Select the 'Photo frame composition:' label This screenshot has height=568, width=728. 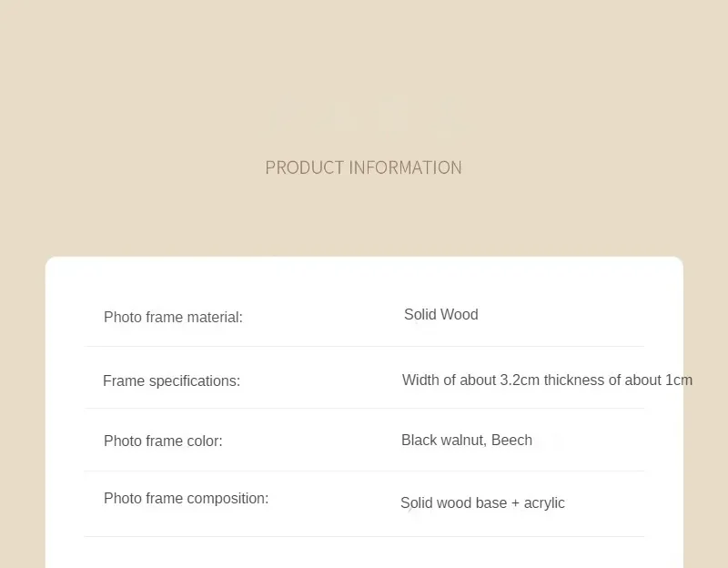pos(187,498)
